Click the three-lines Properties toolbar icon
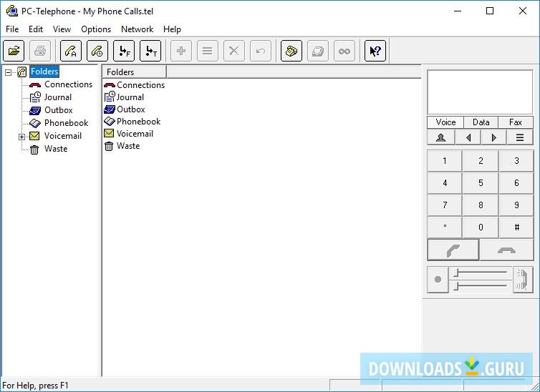This screenshot has height=392, width=540. coord(208,51)
